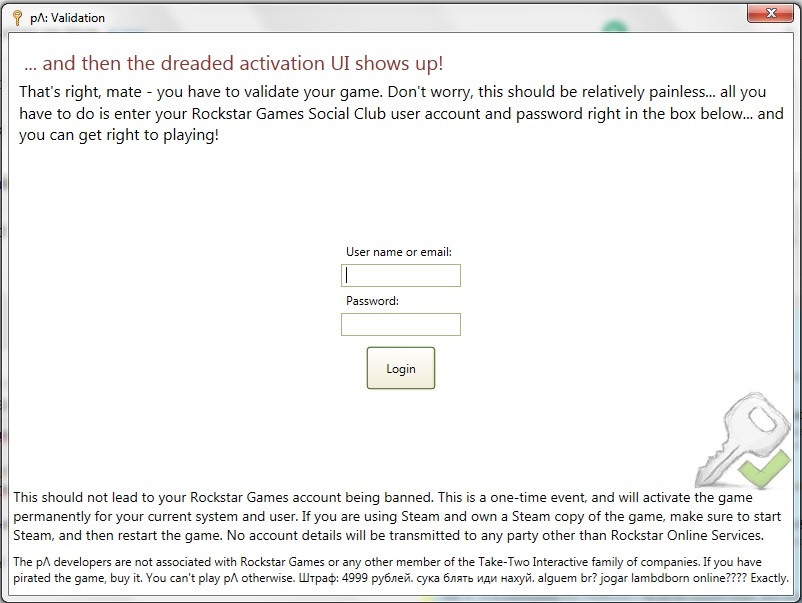Click the Login button

click(400, 368)
